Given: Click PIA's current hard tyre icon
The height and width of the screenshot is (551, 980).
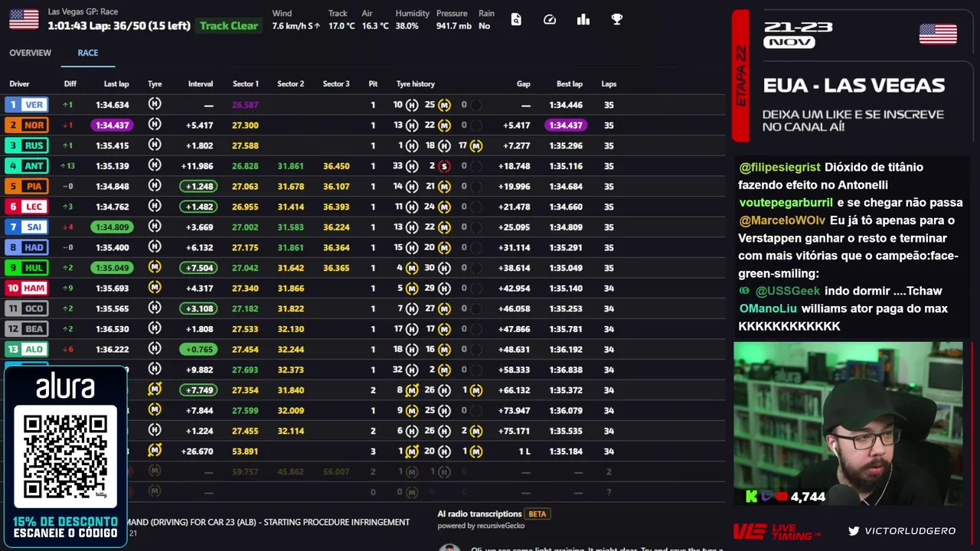Looking at the screenshot, I should click(155, 186).
